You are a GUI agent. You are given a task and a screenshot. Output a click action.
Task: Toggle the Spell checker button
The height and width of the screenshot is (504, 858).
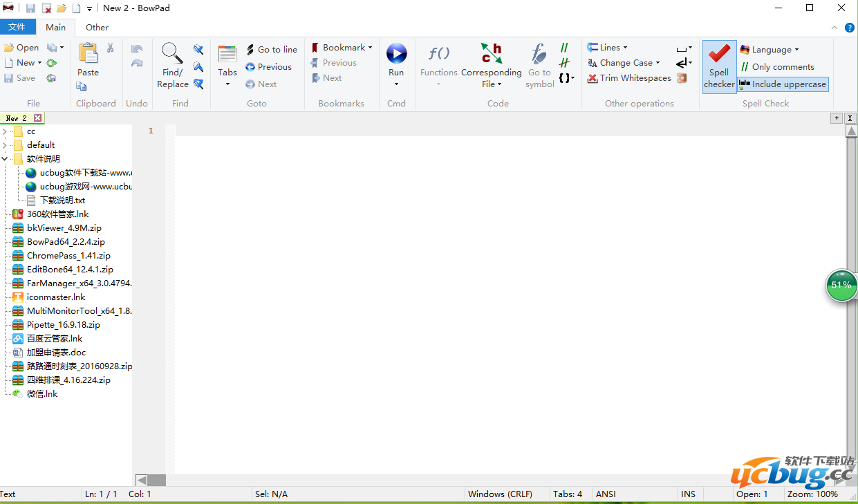[719, 66]
